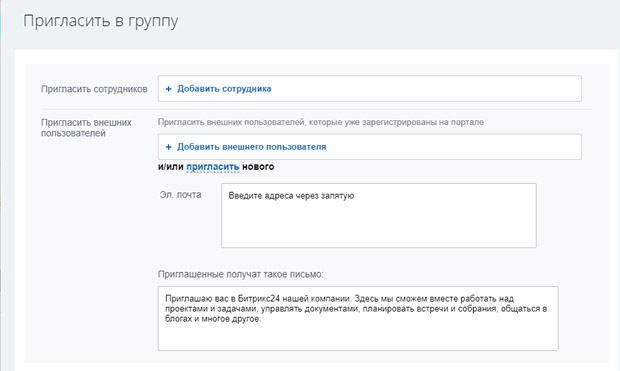This screenshot has width=620, height=371.
Task: Click the Пригласить в группу heading
Action: click(100, 21)
